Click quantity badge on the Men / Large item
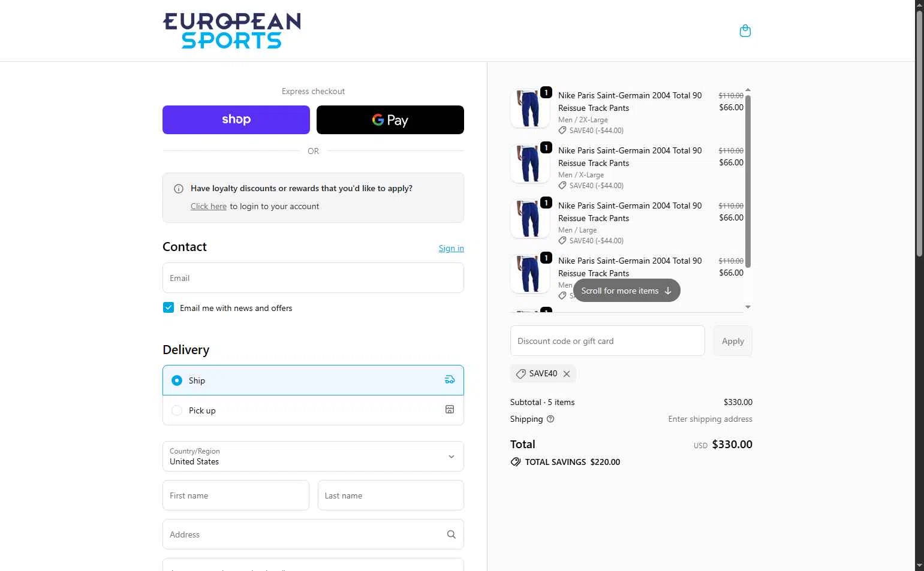The width and height of the screenshot is (924, 571). [x=546, y=203]
